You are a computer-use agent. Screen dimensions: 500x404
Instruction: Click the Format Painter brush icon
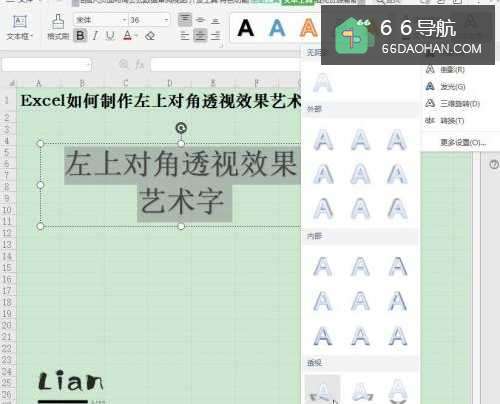[58, 22]
